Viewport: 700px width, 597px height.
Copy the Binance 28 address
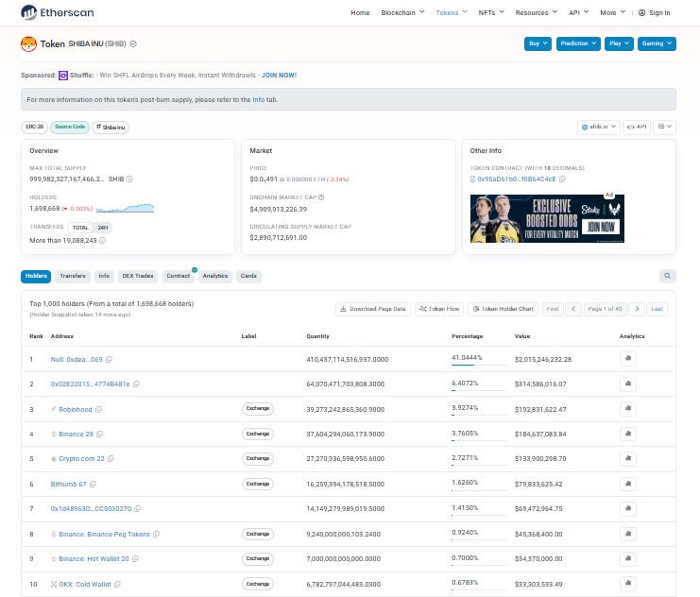[100, 434]
